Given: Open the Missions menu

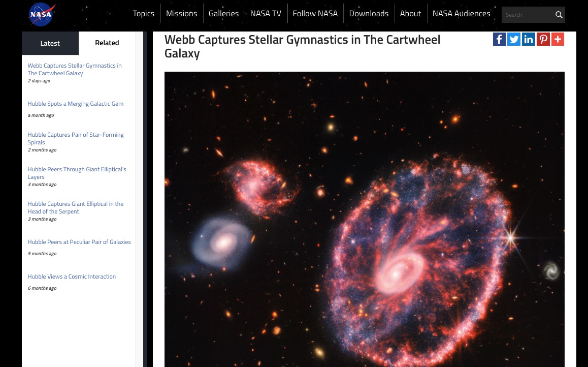Looking at the screenshot, I should coord(181,13).
